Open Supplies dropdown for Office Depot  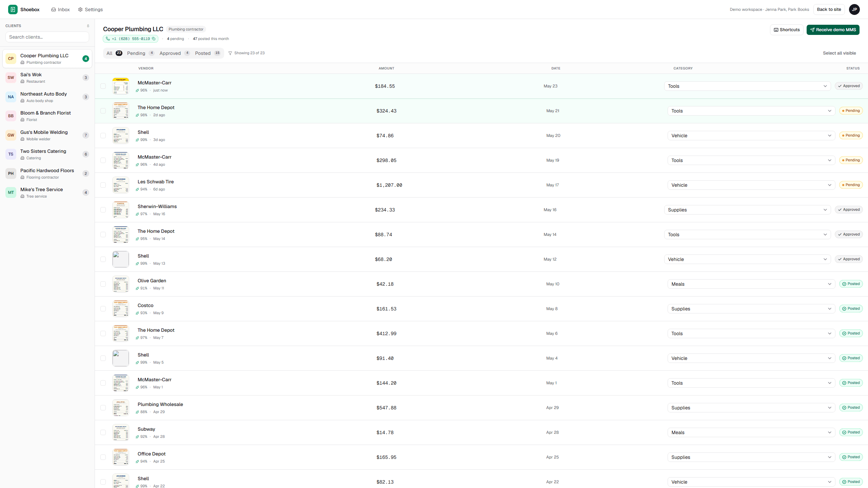coord(751,457)
